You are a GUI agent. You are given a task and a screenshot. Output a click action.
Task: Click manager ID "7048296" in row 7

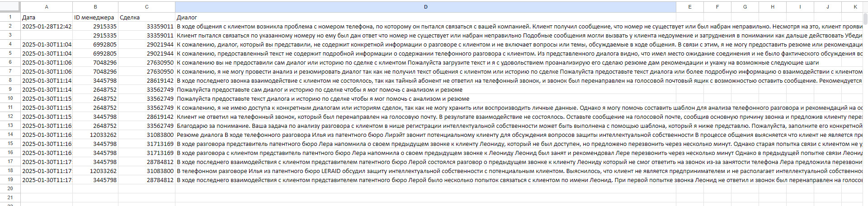95,71
